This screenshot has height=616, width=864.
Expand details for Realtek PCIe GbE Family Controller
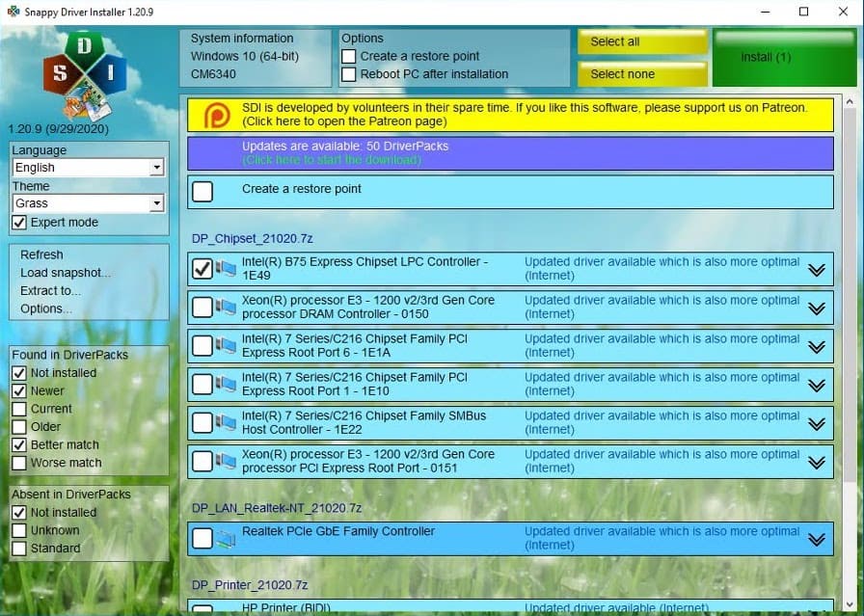click(816, 539)
